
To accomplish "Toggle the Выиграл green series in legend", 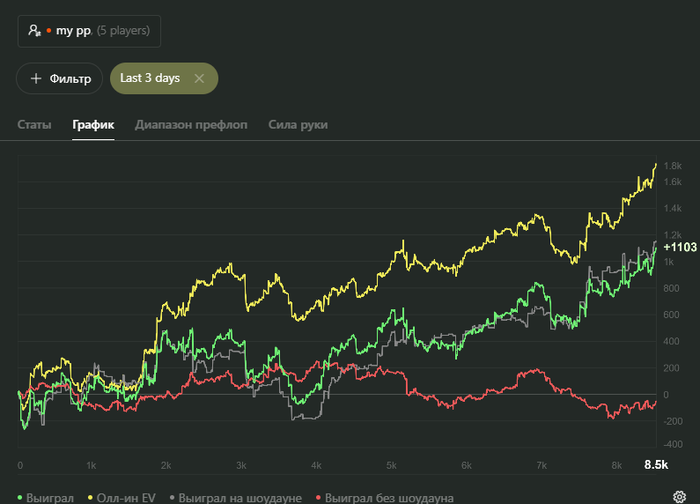I will tap(50, 497).
